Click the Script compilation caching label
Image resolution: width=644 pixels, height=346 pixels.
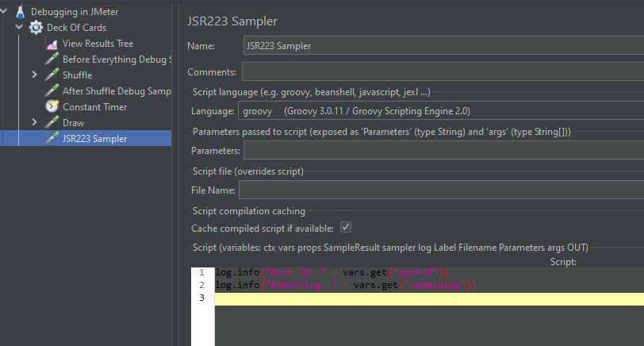click(249, 211)
